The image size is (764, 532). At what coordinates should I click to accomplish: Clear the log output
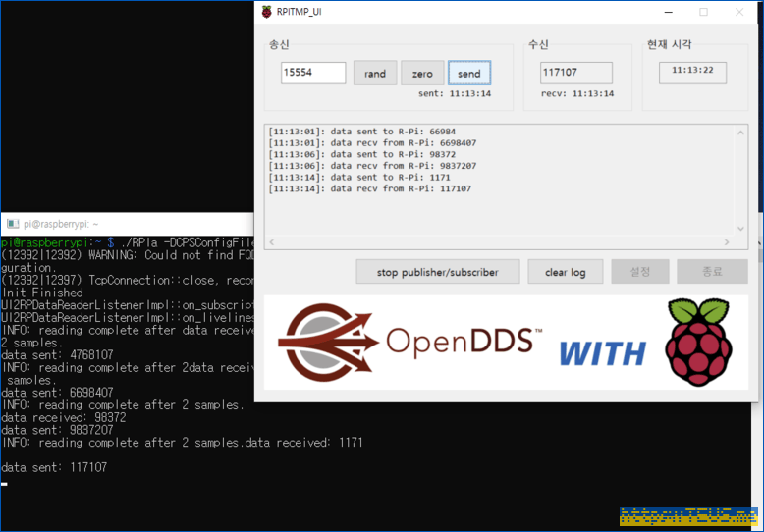(566, 271)
